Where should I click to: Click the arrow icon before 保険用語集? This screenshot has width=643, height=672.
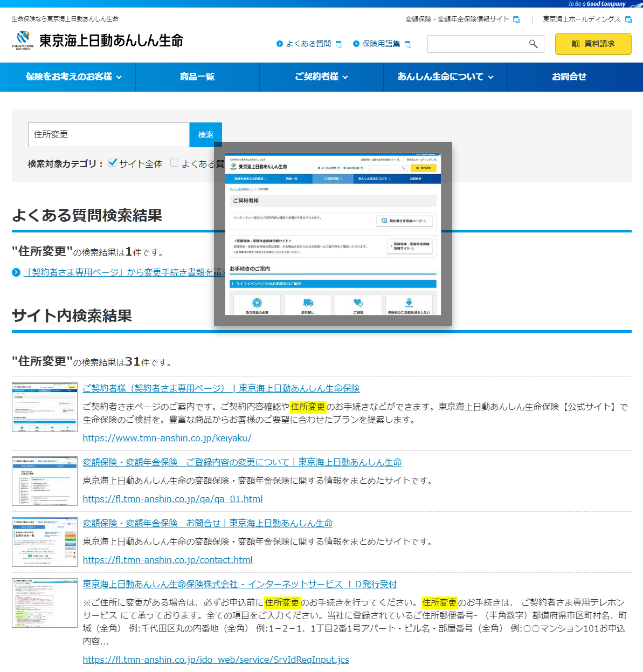click(x=356, y=44)
